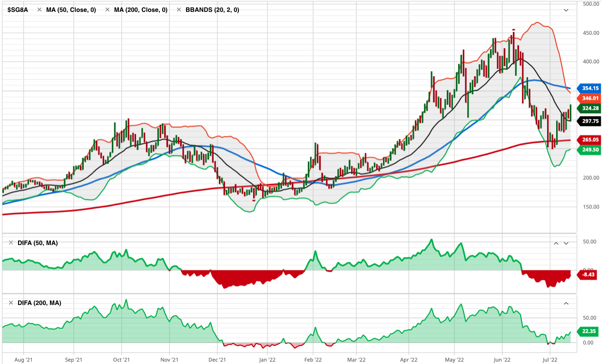This screenshot has height=364, width=608.
Task: Click the $SG8A symbol label
Action: click(18, 10)
